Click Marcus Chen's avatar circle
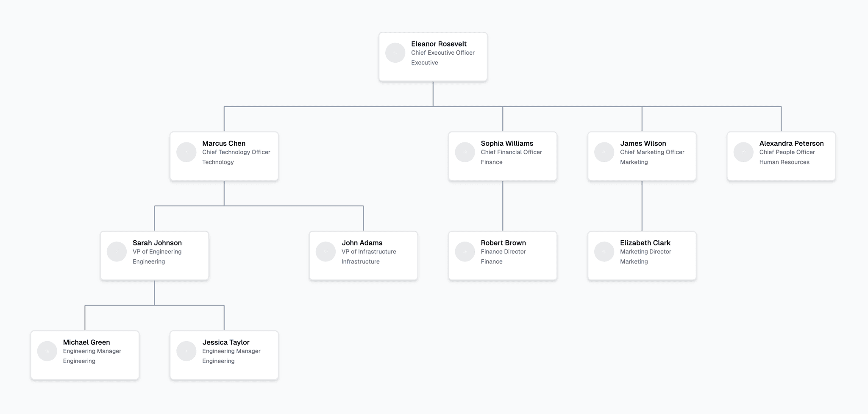868x414 pixels. tap(186, 152)
